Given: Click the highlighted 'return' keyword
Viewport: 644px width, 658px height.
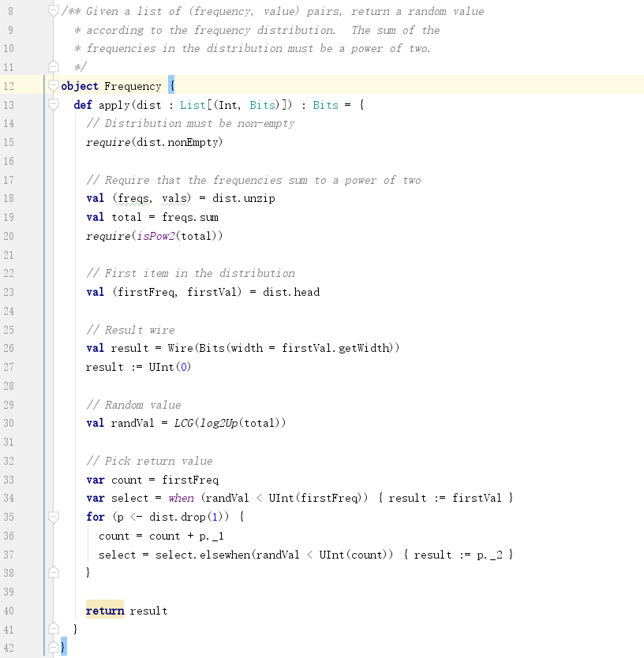Looking at the screenshot, I should pyautogui.click(x=105, y=611).
